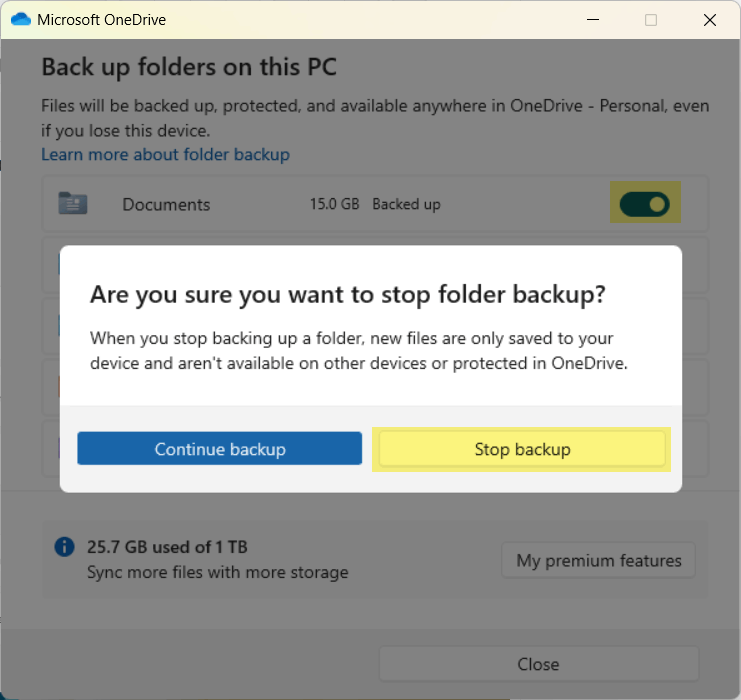This screenshot has height=700, width=741.
Task: Click the OneDrive cloud icon in title bar
Action: [x=21, y=19]
